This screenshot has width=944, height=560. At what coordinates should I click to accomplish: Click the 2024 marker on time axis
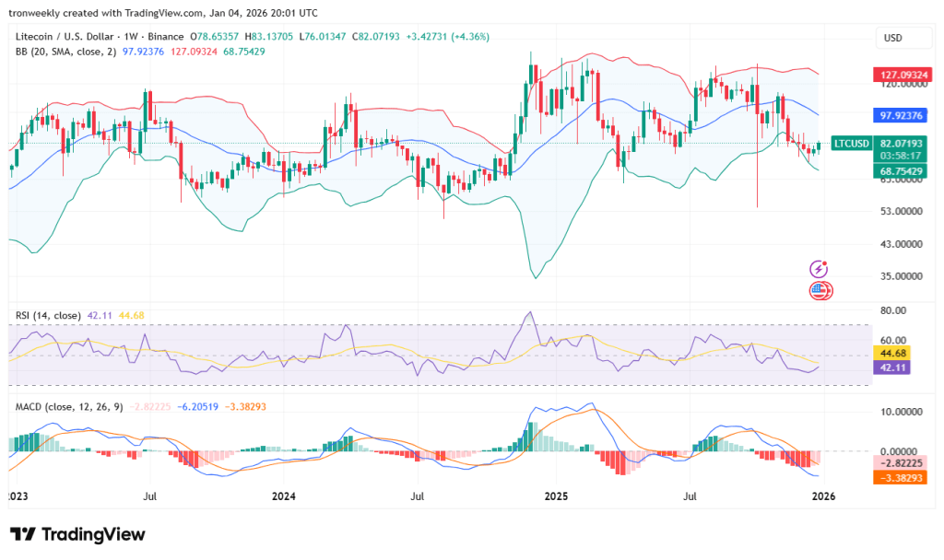click(x=284, y=496)
